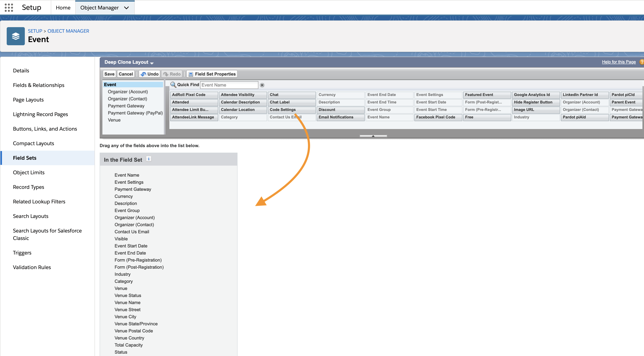
Task: Click the In the Field Set info icon
Action: 148,159
